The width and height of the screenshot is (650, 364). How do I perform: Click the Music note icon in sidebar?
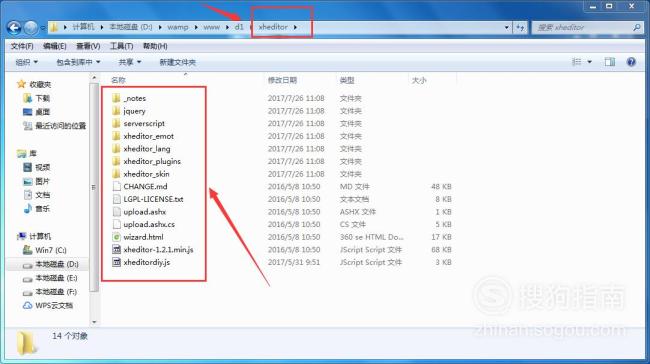point(28,209)
